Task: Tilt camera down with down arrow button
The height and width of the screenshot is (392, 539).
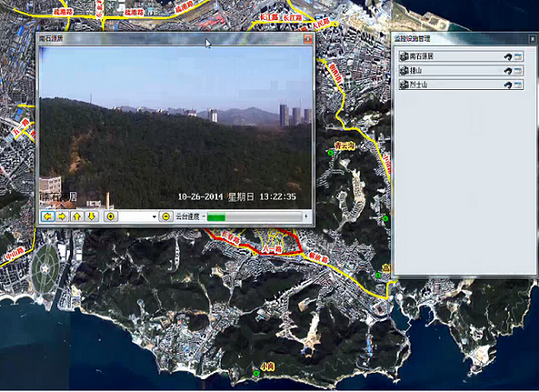Action: click(91, 216)
